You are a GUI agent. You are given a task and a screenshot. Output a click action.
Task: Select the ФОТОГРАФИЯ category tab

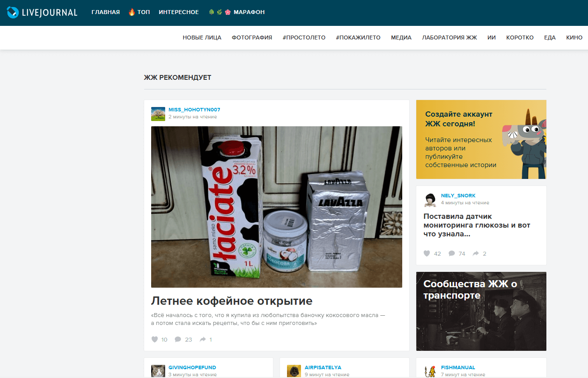(x=252, y=38)
